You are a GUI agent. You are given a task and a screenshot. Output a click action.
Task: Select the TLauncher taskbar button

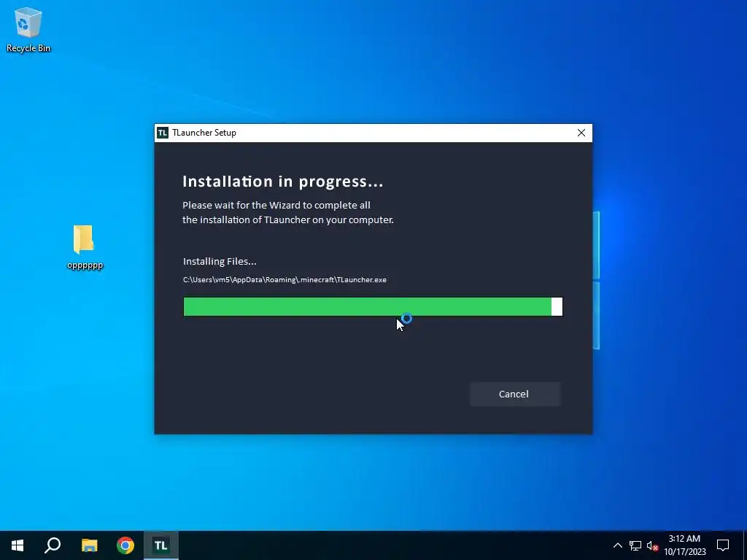click(x=161, y=545)
